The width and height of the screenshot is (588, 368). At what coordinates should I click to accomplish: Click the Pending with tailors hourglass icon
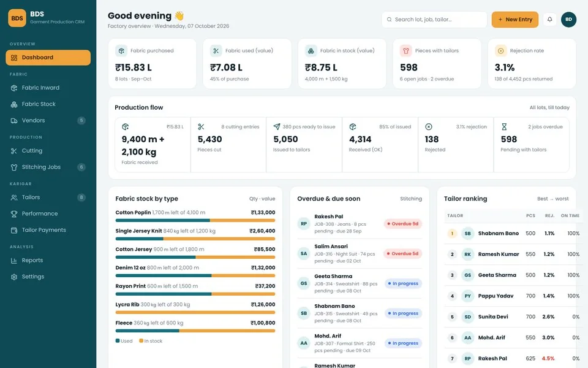[504, 127]
